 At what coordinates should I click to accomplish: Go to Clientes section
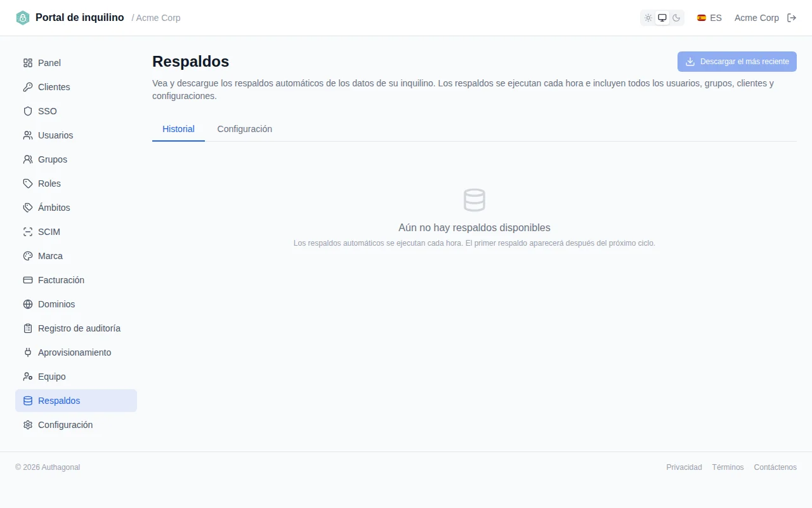[x=76, y=87]
